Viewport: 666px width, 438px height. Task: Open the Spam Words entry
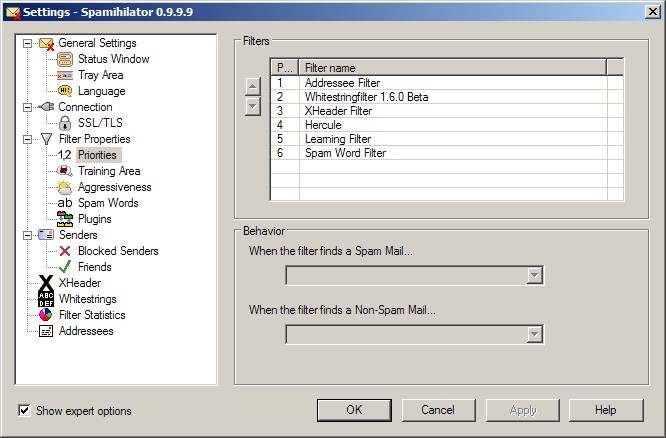(108, 203)
